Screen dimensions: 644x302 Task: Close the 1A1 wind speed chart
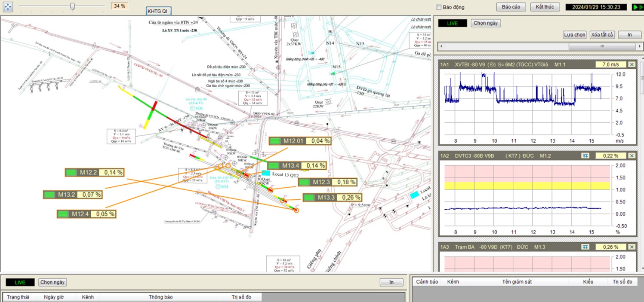(x=631, y=64)
